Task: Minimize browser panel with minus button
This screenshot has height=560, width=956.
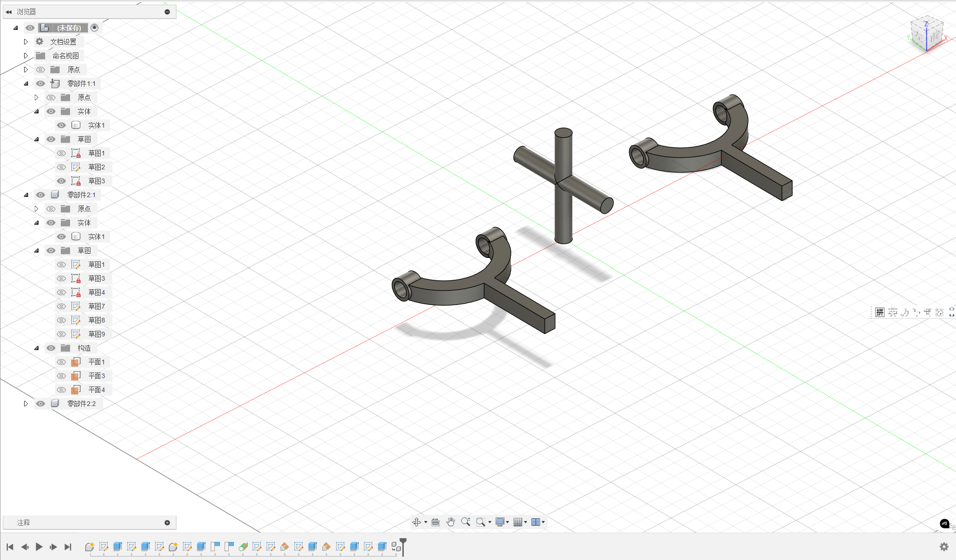Action: click(x=167, y=12)
